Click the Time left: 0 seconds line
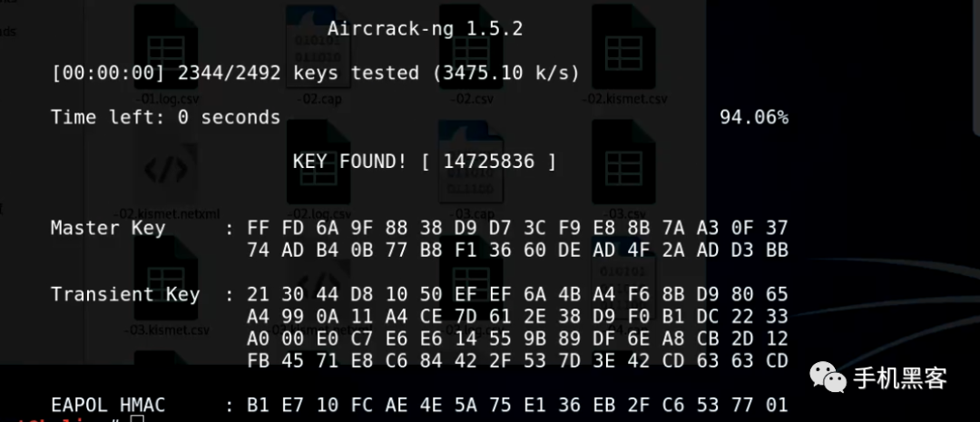 166,117
